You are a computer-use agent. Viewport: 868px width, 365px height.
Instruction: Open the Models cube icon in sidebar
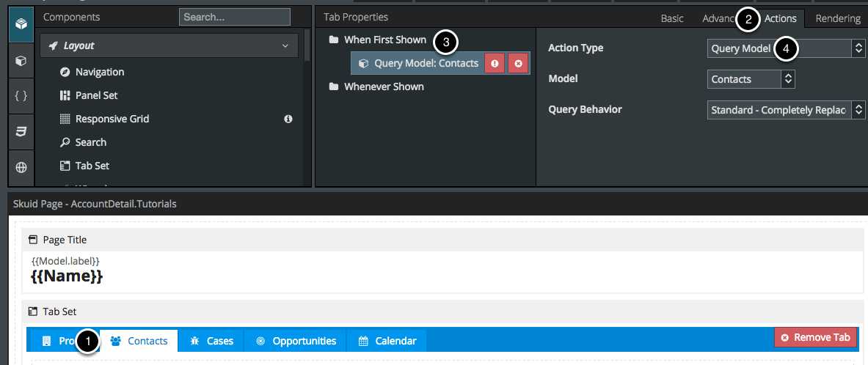(21, 60)
